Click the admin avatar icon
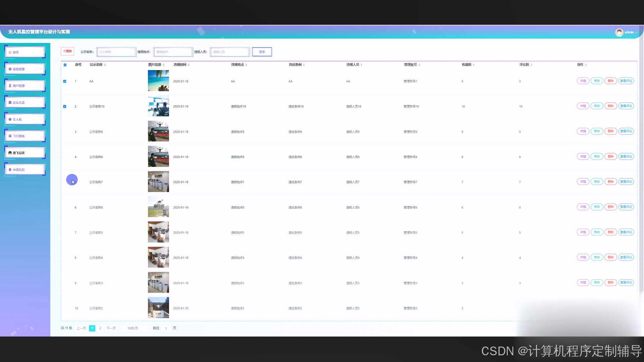Screen dimensions: 644x362 pos(619,32)
